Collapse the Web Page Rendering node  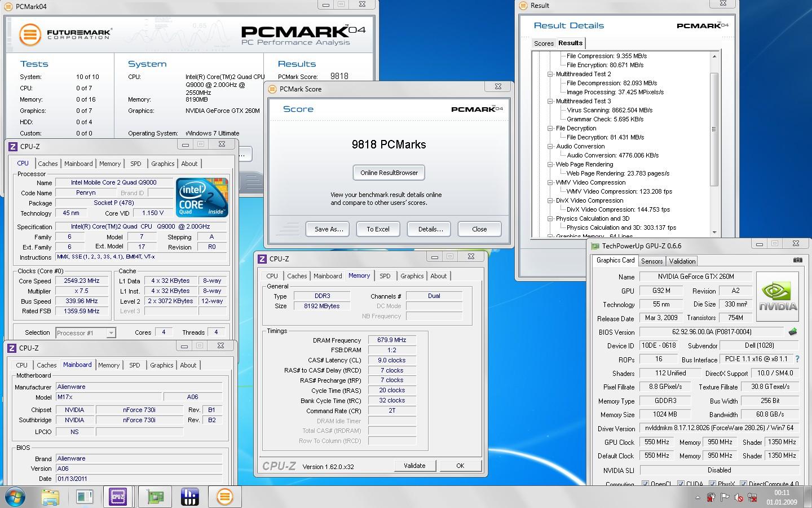coord(550,164)
